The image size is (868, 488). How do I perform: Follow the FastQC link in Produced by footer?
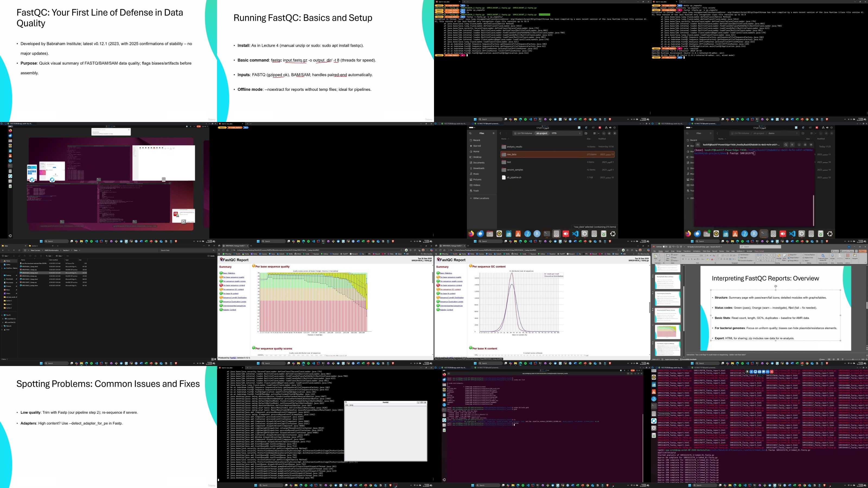coord(233,358)
